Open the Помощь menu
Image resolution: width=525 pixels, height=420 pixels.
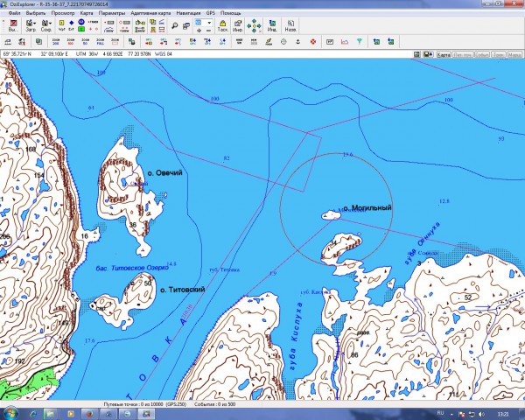click(230, 13)
